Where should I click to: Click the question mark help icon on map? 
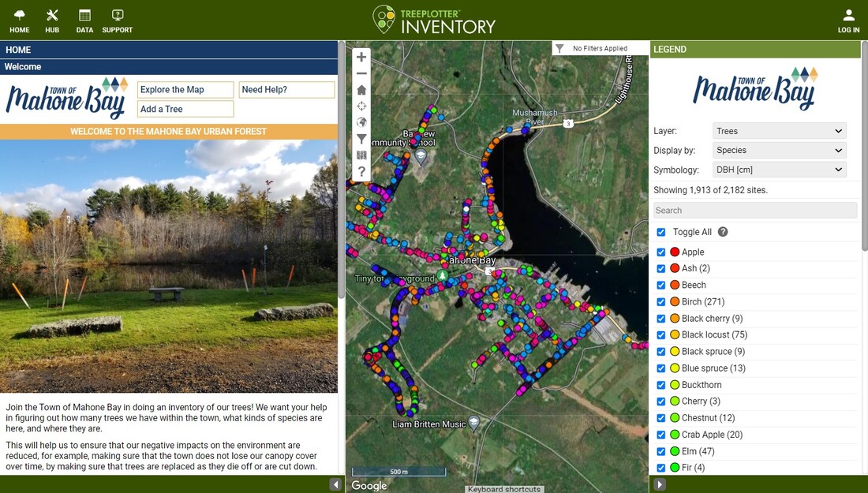click(x=361, y=171)
